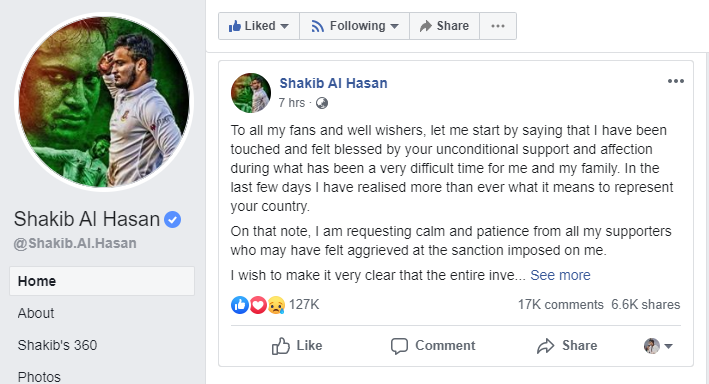Open the About section in sidebar

point(36,313)
